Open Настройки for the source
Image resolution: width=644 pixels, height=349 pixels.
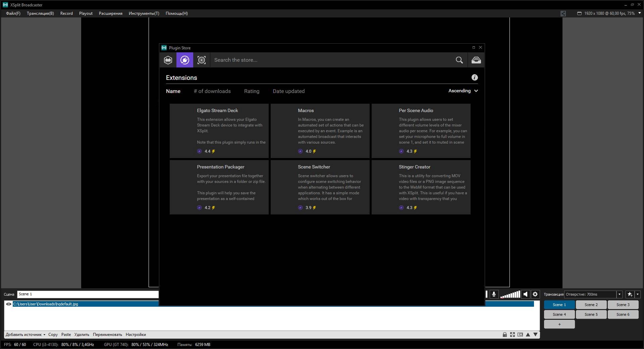coord(136,335)
